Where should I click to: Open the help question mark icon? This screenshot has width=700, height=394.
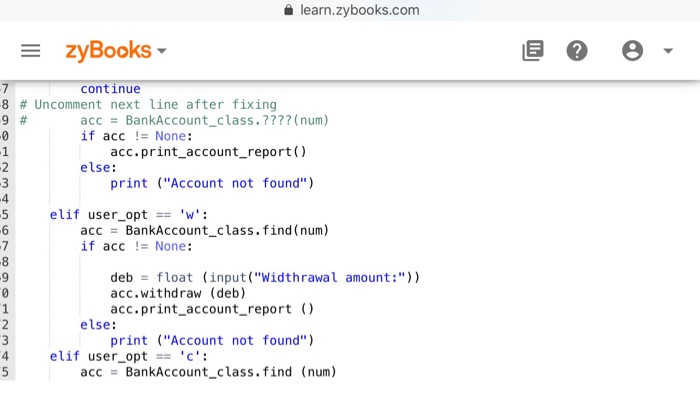577,50
